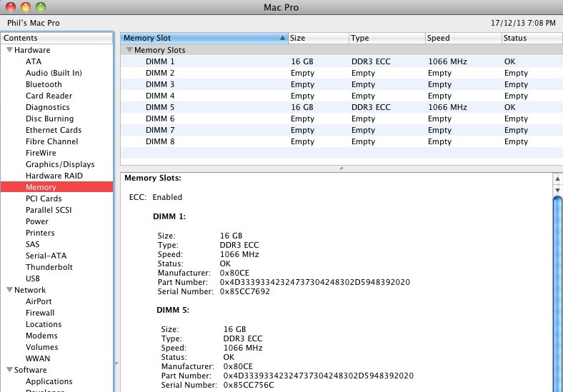Select DIMM 2 row in table
This screenshot has width=563, height=392.
(x=342, y=73)
